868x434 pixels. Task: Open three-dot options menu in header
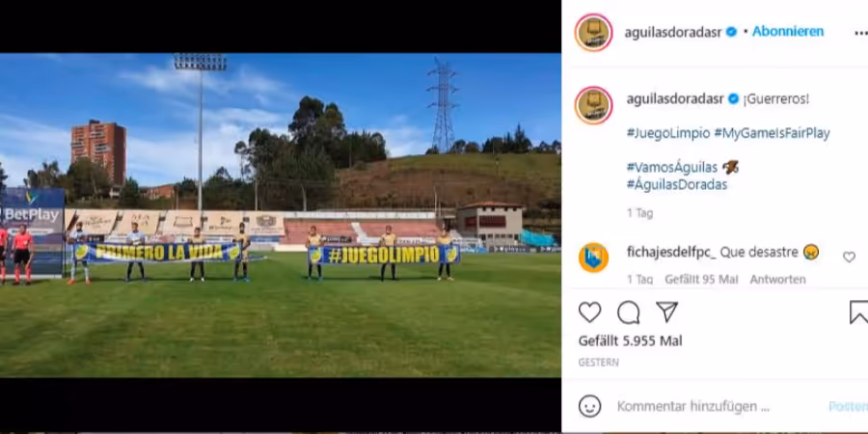point(860,33)
